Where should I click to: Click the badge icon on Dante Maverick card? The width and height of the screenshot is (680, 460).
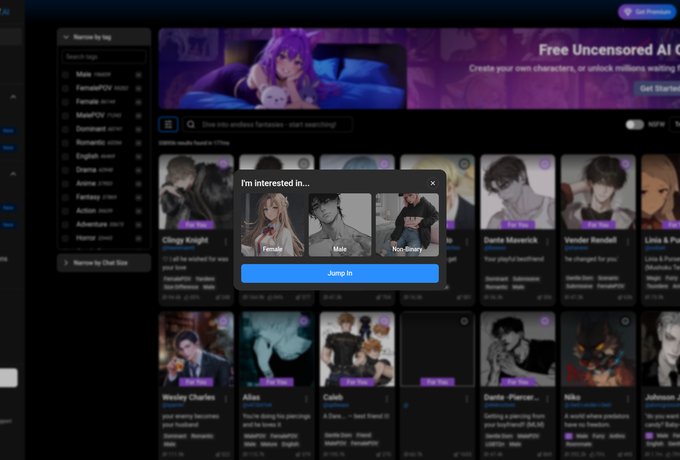pyautogui.click(x=544, y=163)
